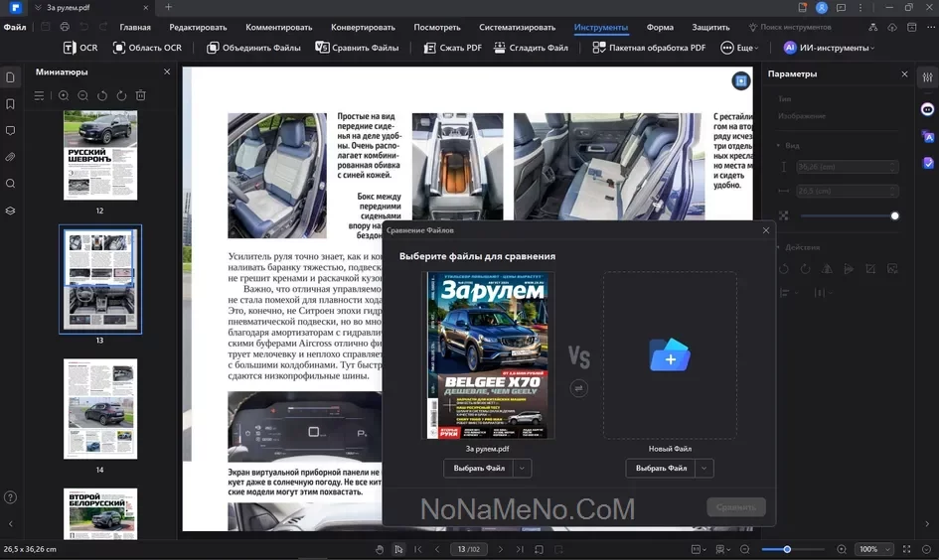Toggle the thumbnails panel sidebar icon
Screen dimensions: 939x560
pyautogui.click(x=11, y=77)
